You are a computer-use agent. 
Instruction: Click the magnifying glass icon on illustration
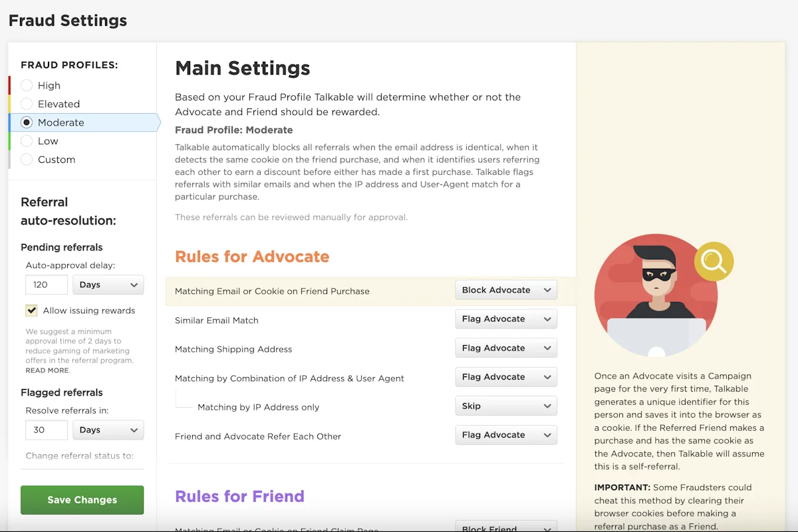714,261
